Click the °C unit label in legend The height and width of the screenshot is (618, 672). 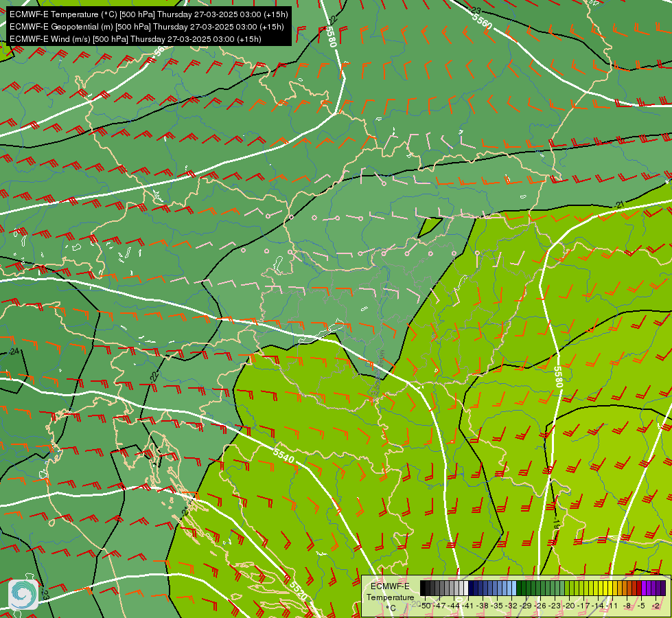click(x=391, y=608)
